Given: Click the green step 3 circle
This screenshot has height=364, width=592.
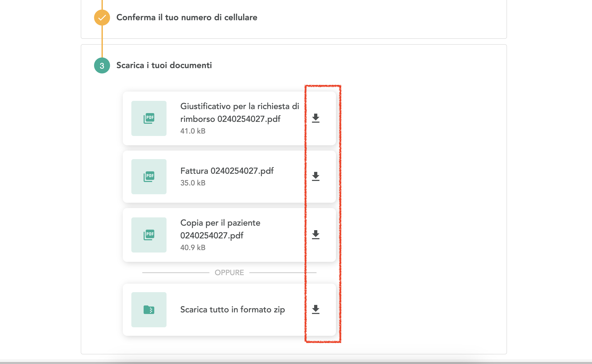Looking at the screenshot, I should click(x=102, y=65).
